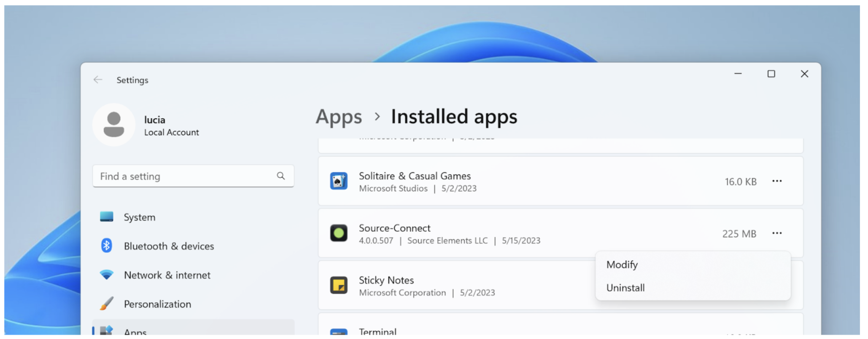The width and height of the screenshot is (868, 339).
Task: Select Uninstall from the context menu
Action: [625, 288]
